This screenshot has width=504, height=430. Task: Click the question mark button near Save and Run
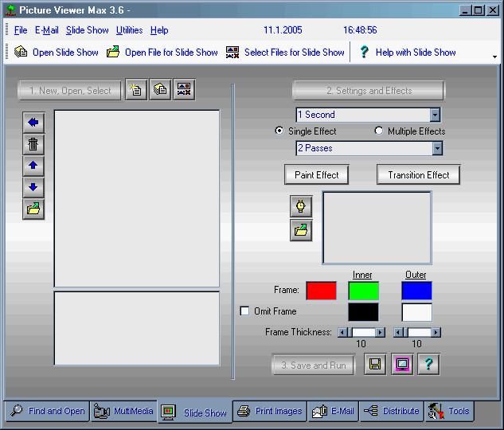coord(428,364)
